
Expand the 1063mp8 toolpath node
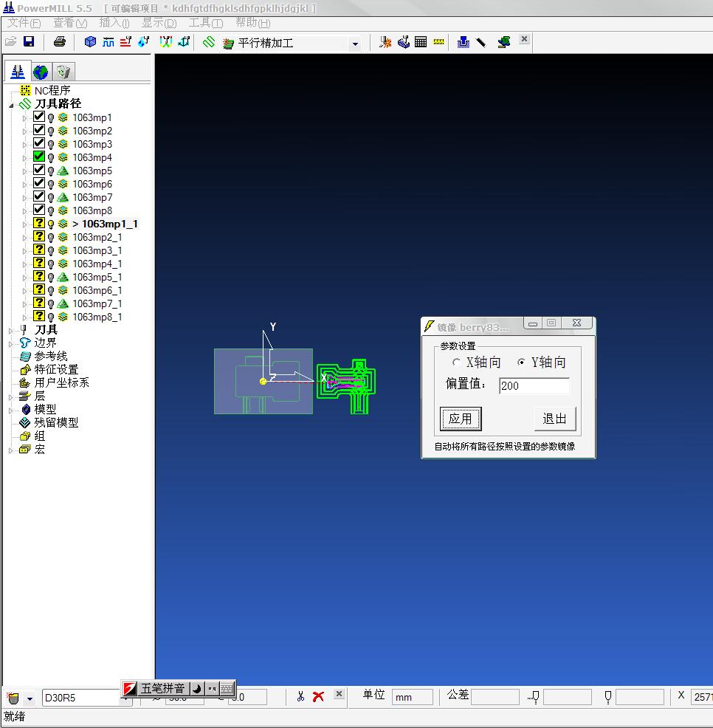click(24, 211)
